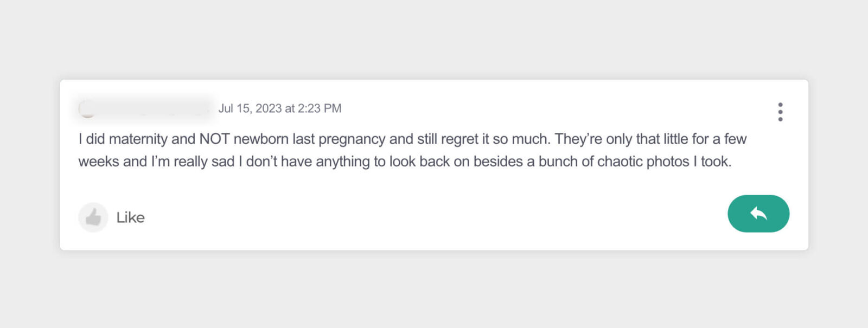Unlike the comment by clicking Like again
The width and height of the screenshot is (868, 328).
point(130,217)
